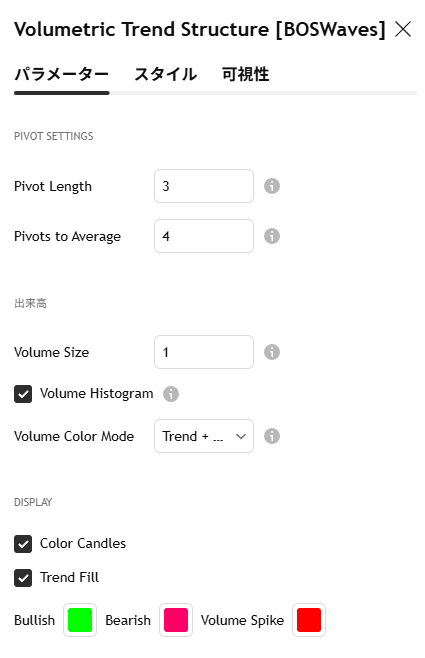Focus the Pivot Length input field
The width and height of the screenshot is (425, 658).
(x=204, y=186)
